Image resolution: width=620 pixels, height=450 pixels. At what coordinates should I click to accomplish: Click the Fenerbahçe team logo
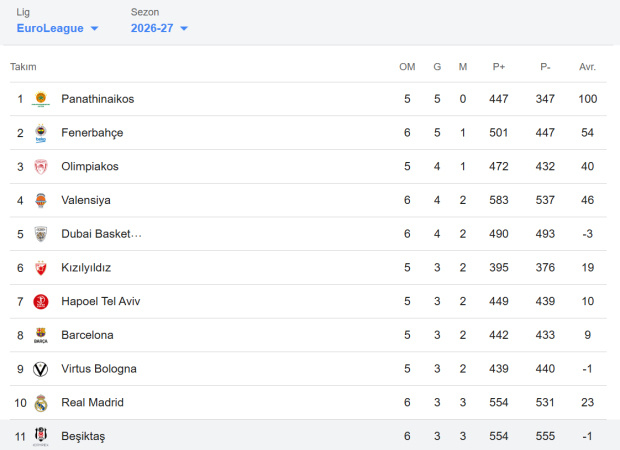[x=41, y=133]
